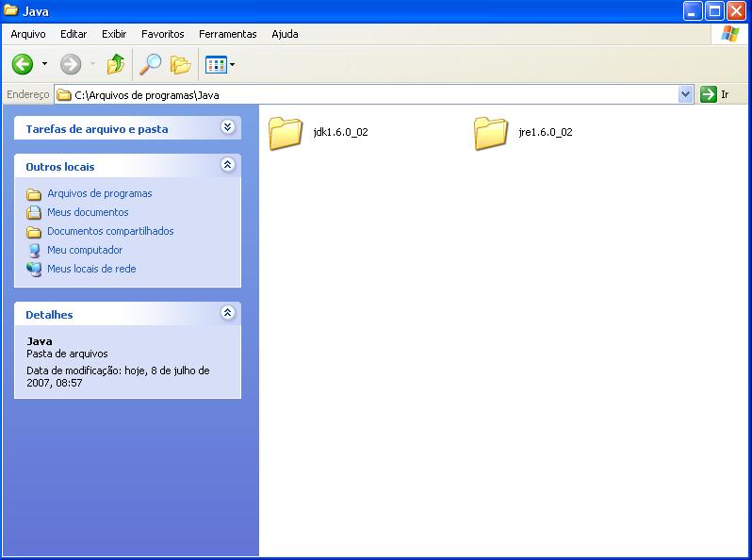The image size is (752, 560).
Task: Click the Java folder icon in title bar
Action: pos(10,10)
